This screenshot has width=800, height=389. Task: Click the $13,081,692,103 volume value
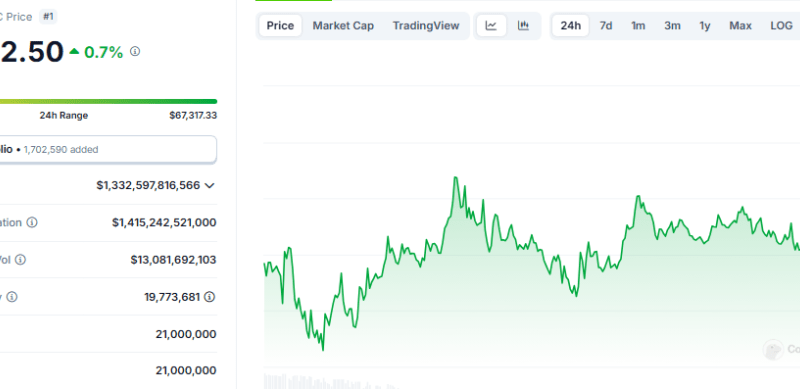click(173, 260)
